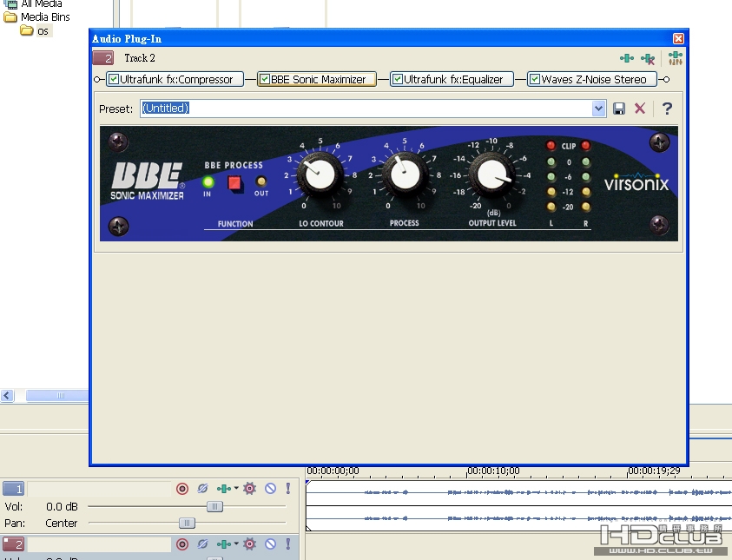The width and height of the screenshot is (732, 560).
Task: Open Track 2 FX dropdown arrow
Action: click(x=236, y=544)
